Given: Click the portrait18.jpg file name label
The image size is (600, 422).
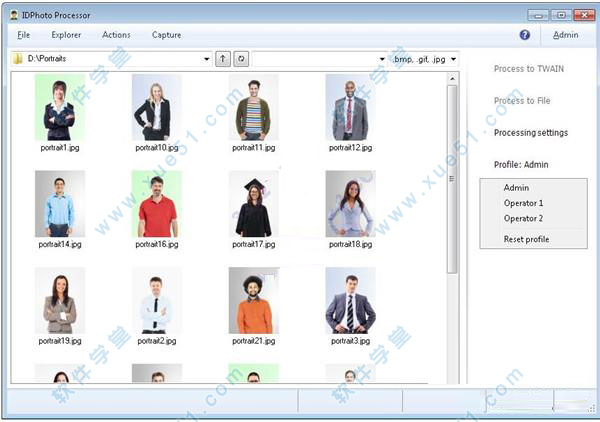Looking at the screenshot, I should 351,244.
